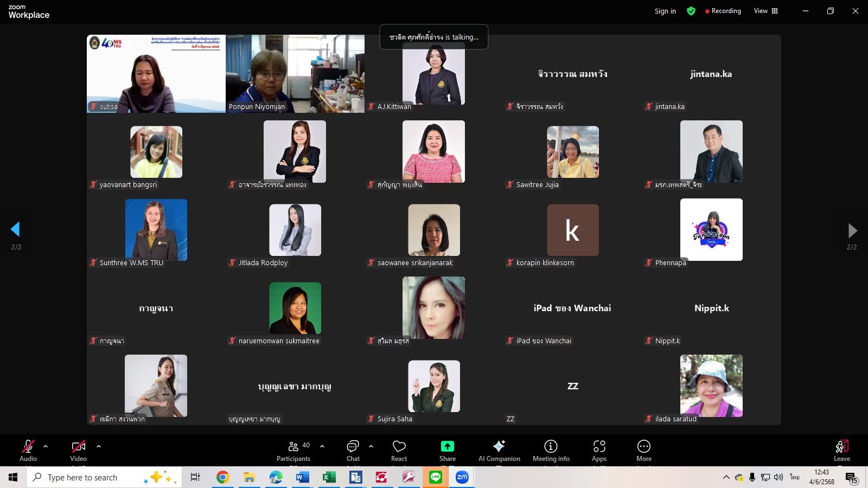Select Ponpun Niyomjan's video tile
The height and width of the screenshot is (488, 868).
[295, 74]
